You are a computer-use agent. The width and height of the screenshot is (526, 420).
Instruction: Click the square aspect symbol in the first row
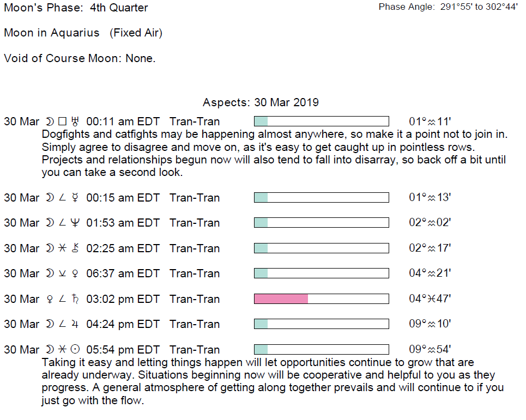[63, 121]
